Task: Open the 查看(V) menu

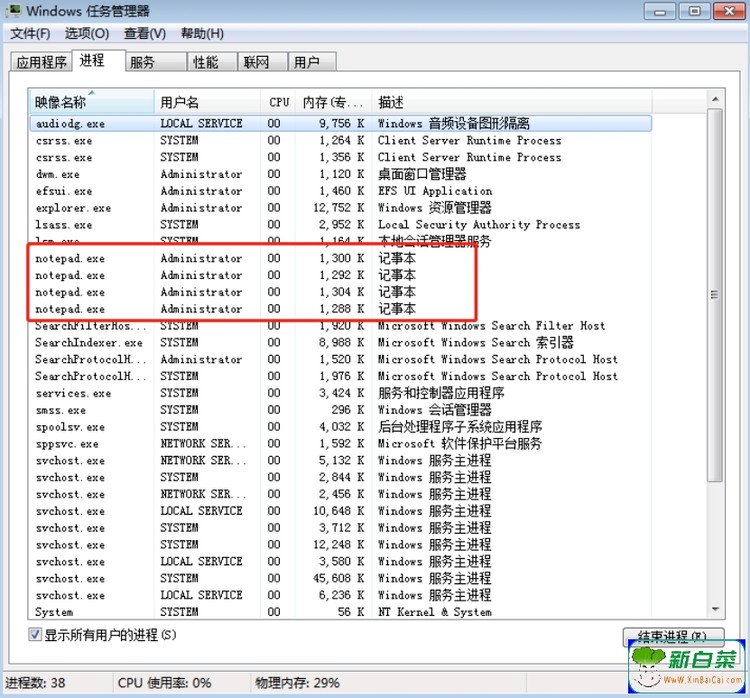Action: (145, 33)
